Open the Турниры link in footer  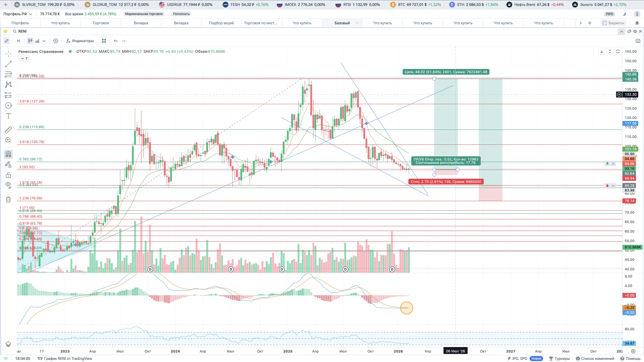(x=559, y=359)
